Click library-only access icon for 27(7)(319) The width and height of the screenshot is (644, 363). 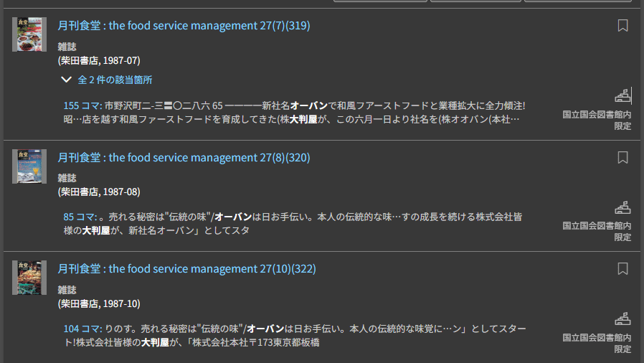622,95
